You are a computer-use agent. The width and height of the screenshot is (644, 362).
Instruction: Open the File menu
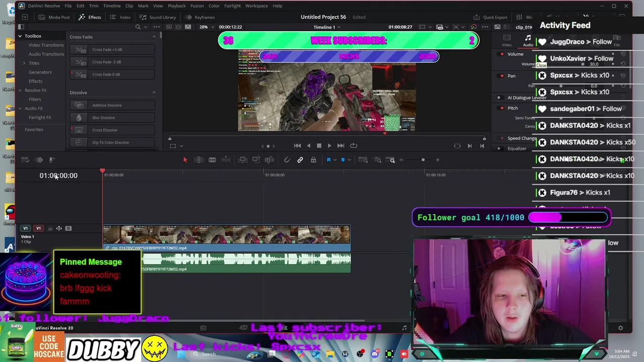click(68, 6)
